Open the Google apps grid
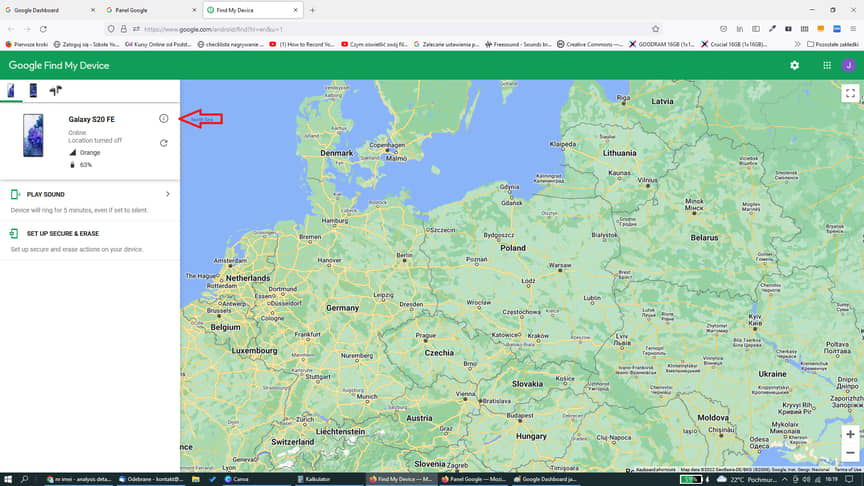Viewport: 864px width, 486px height. click(x=827, y=66)
